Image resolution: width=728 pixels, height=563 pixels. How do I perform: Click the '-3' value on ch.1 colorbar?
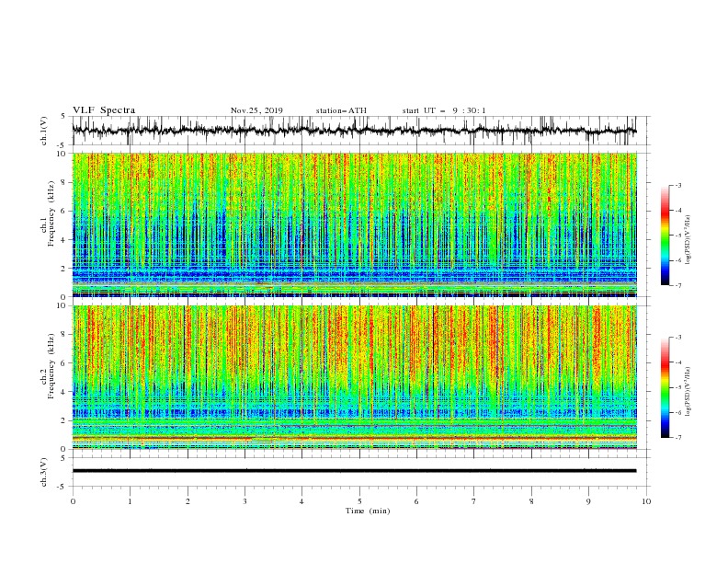[678, 185]
